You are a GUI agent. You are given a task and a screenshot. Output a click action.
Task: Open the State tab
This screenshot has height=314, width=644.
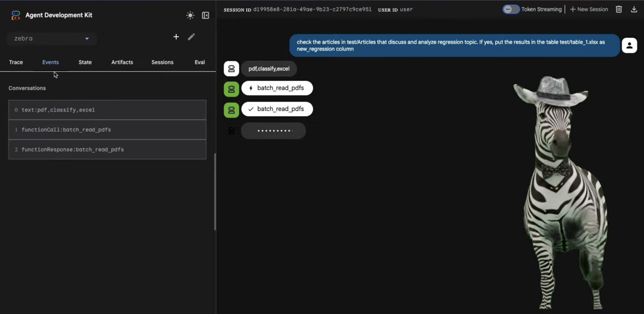point(85,62)
